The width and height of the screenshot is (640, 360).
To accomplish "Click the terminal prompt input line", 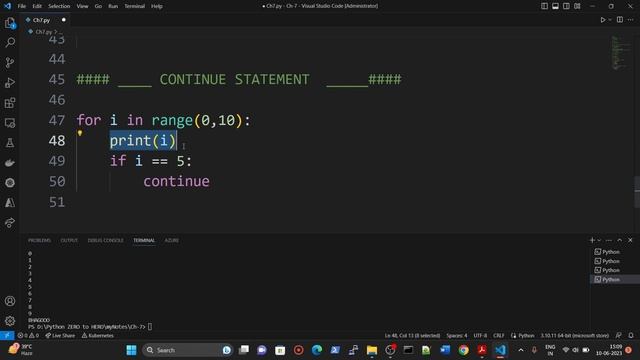I will coord(90,327).
